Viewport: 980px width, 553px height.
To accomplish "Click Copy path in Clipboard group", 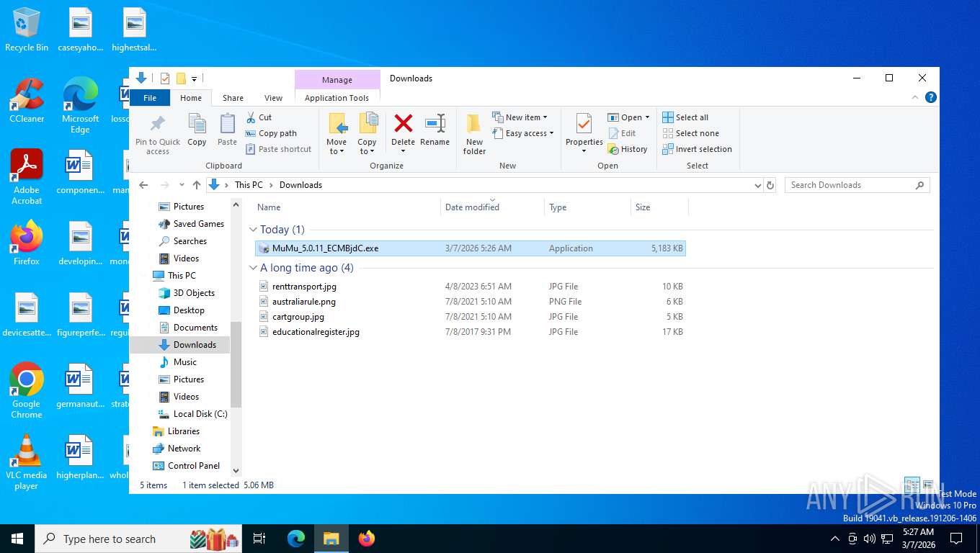I will pyautogui.click(x=271, y=133).
